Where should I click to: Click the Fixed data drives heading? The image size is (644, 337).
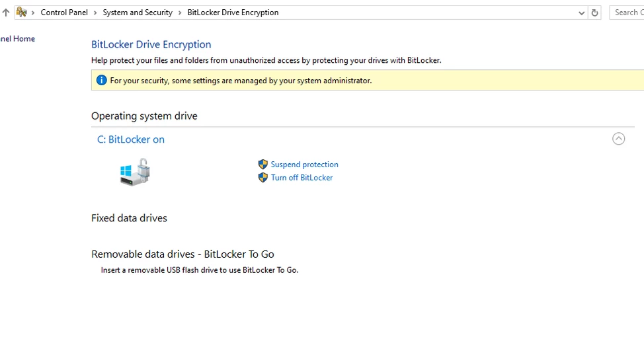click(x=129, y=218)
